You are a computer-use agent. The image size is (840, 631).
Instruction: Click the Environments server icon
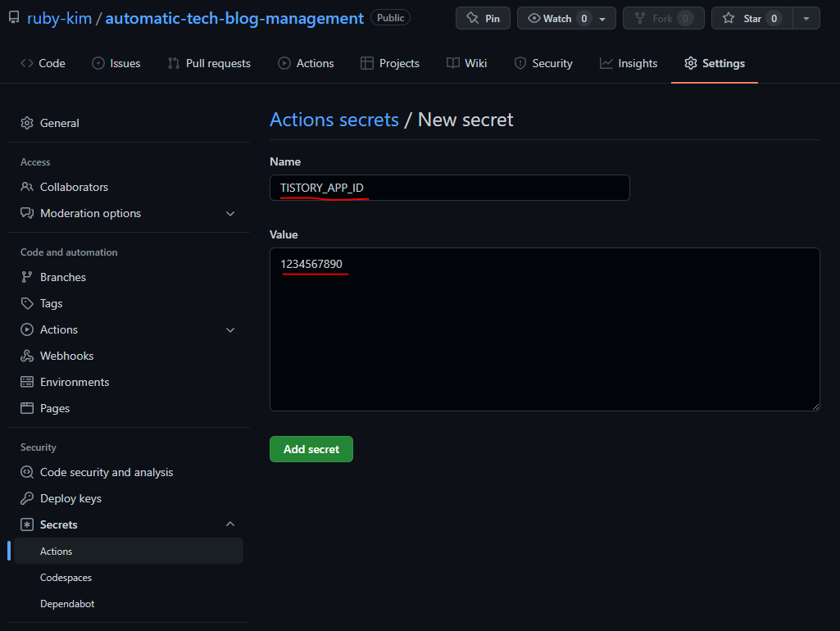pyautogui.click(x=27, y=382)
